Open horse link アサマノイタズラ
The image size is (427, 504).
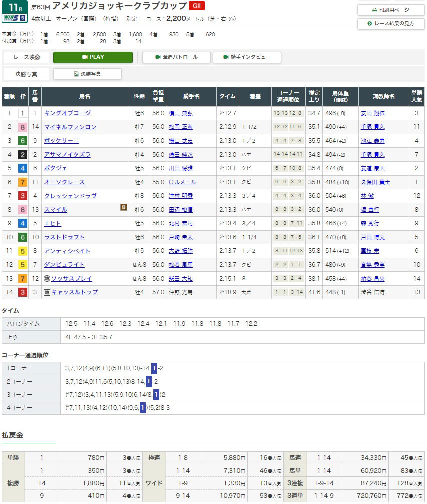[x=67, y=155]
